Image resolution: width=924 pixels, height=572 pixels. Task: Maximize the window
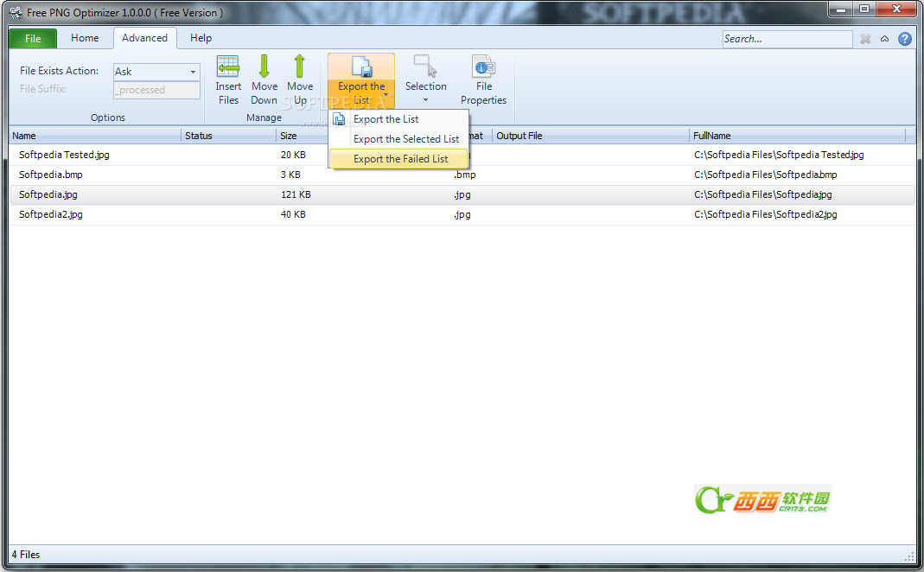point(863,9)
